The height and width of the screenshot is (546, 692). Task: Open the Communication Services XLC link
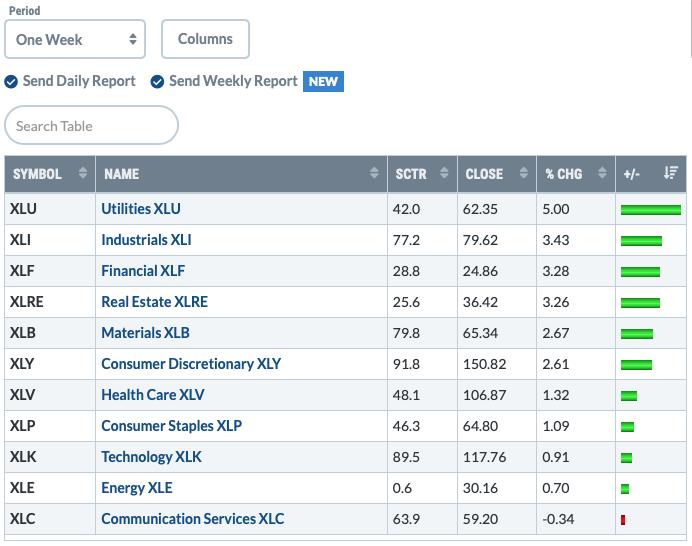pos(192,519)
